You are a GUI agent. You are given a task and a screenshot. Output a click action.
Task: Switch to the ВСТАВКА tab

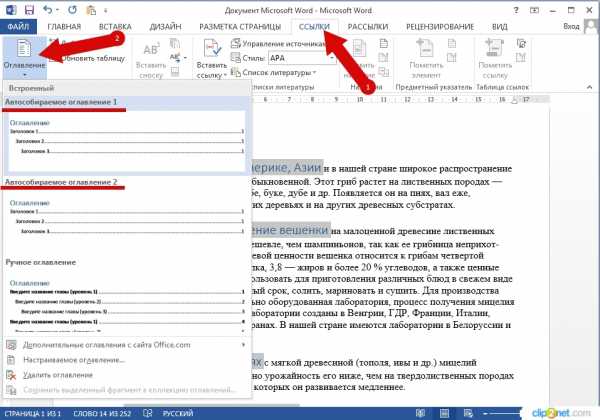(x=115, y=26)
